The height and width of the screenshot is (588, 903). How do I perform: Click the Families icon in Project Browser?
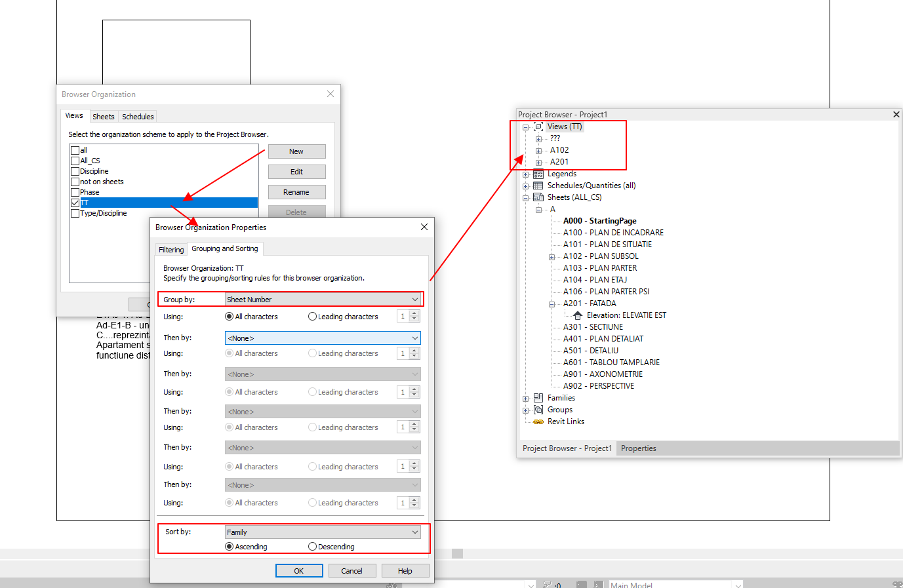coord(538,397)
